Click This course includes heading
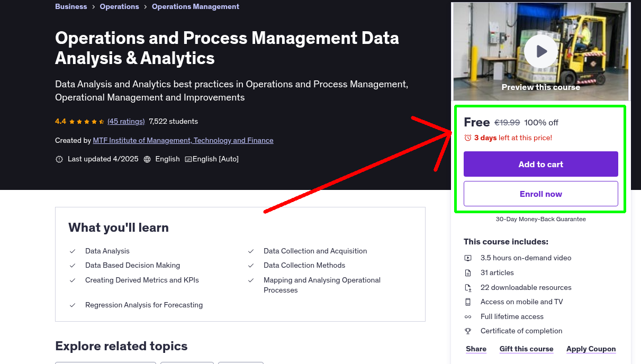 506,242
